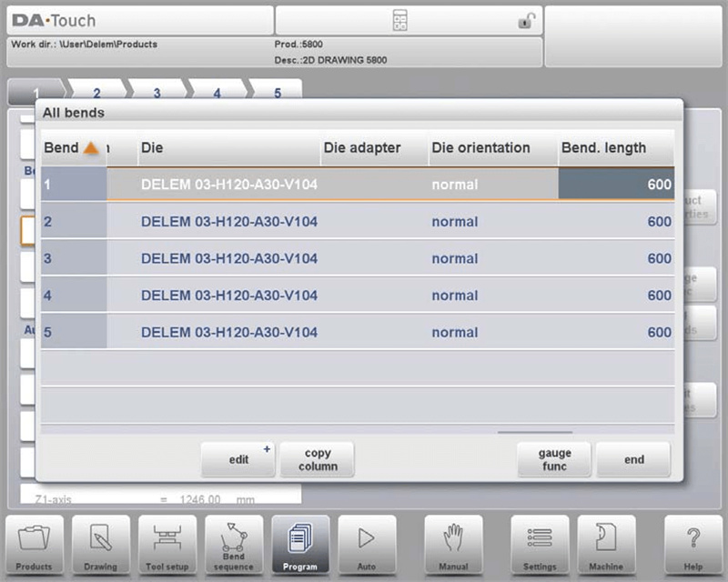Select bend length 600 in row 3
Screen dimensions: 728x582
click(617, 258)
